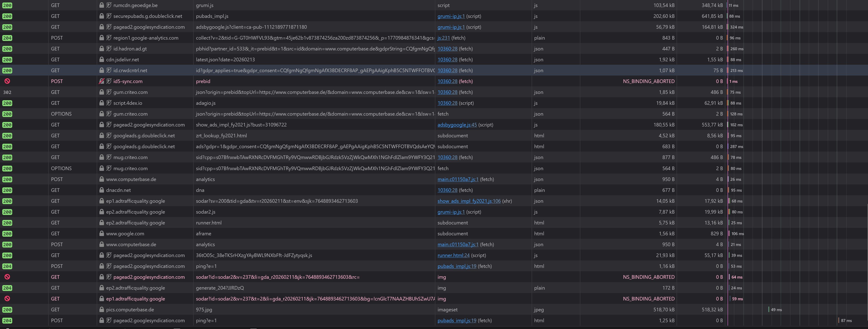Click the crossed-out lock icon for id5-sync.com

coord(101,81)
